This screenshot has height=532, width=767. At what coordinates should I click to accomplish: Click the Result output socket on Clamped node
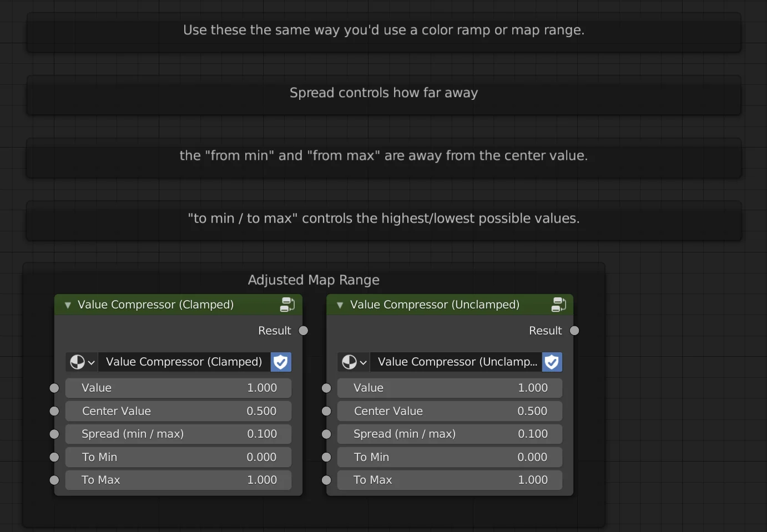[303, 330]
